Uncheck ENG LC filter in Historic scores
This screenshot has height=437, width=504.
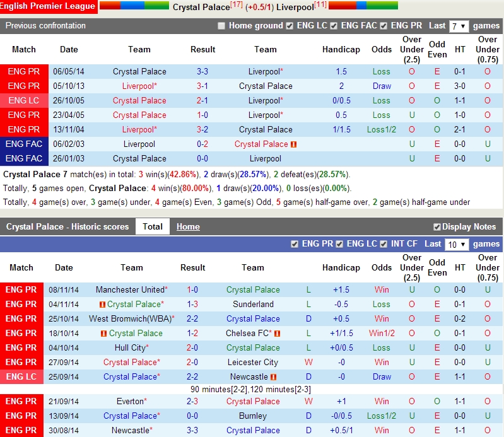(339, 244)
